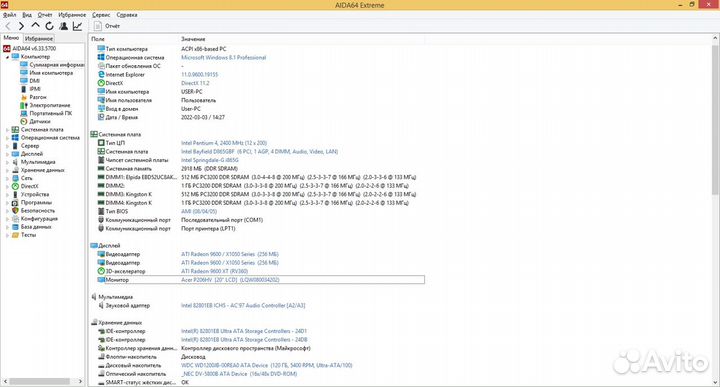Screen dimensions: 720x387
Task: Click the Отчёт report toolbar button
Action: [x=107, y=26]
